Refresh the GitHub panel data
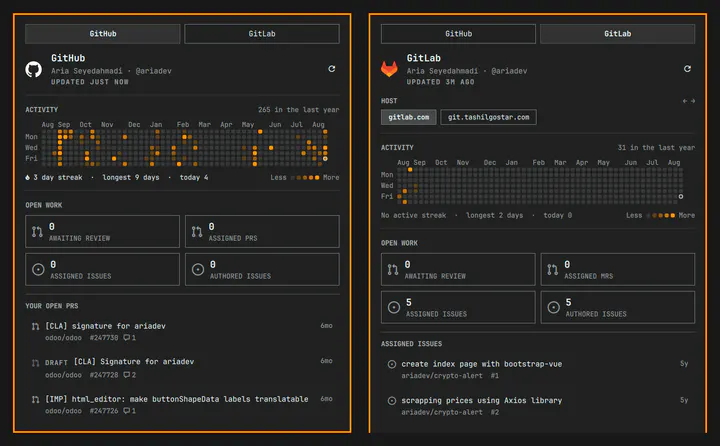The width and height of the screenshot is (720, 446). point(332,69)
